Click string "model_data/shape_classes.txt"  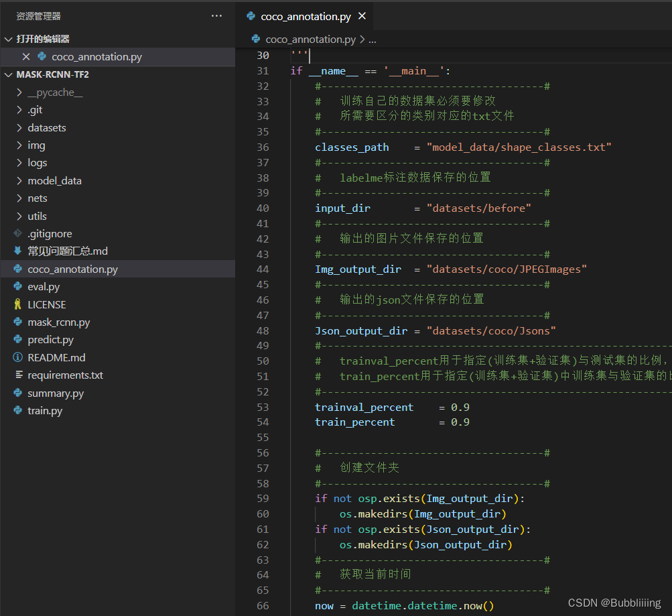519,147
